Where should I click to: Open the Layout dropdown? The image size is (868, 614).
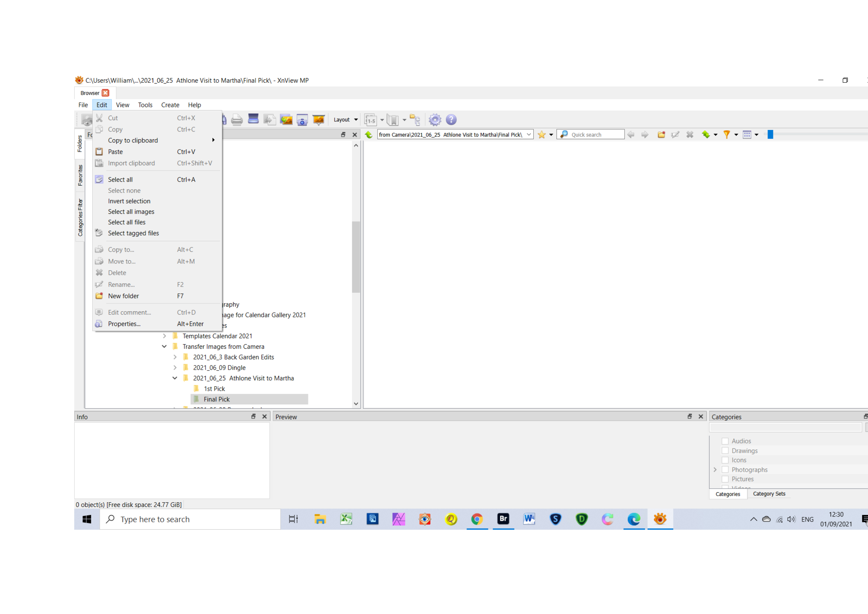[345, 120]
